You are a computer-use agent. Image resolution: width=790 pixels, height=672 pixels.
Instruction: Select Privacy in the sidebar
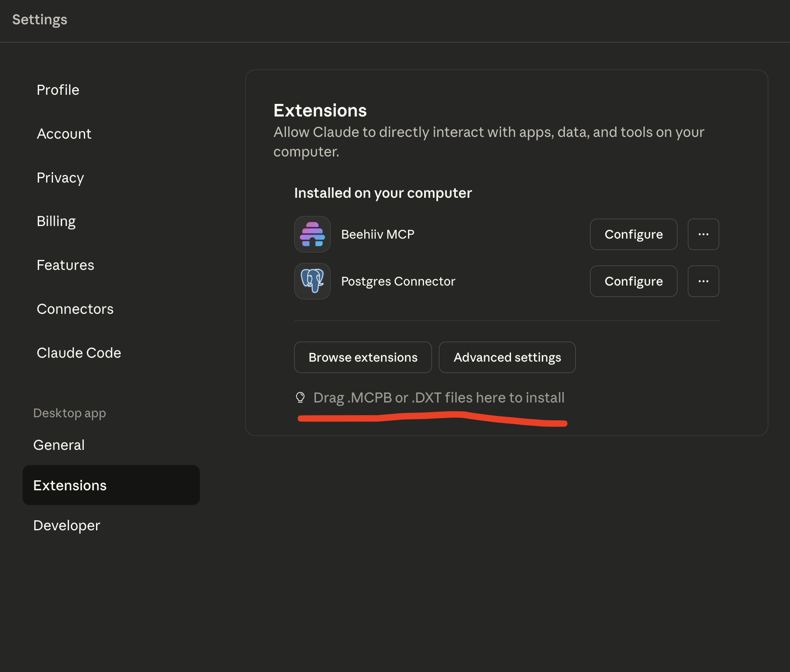(x=60, y=178)
